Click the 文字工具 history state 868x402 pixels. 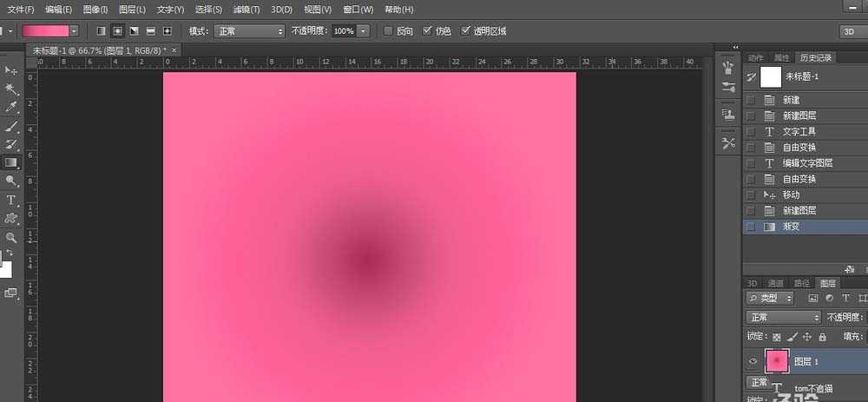[799, 132]
